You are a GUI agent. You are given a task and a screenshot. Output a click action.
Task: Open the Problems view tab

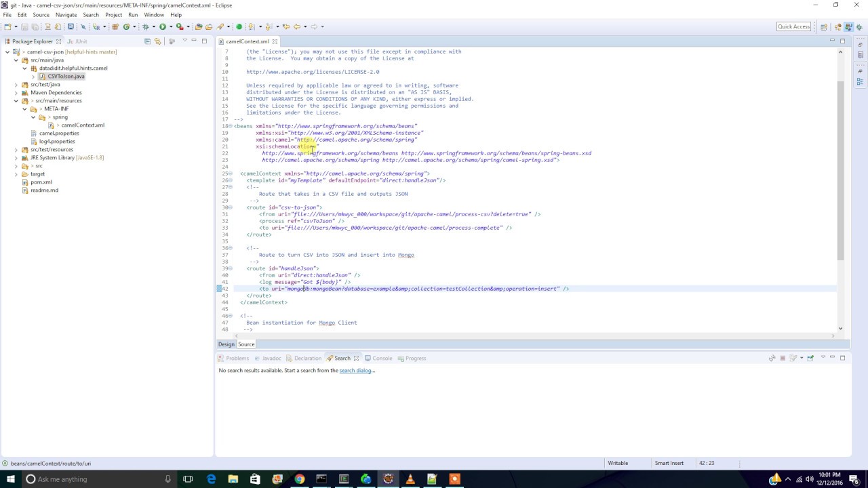pos(233,359)
